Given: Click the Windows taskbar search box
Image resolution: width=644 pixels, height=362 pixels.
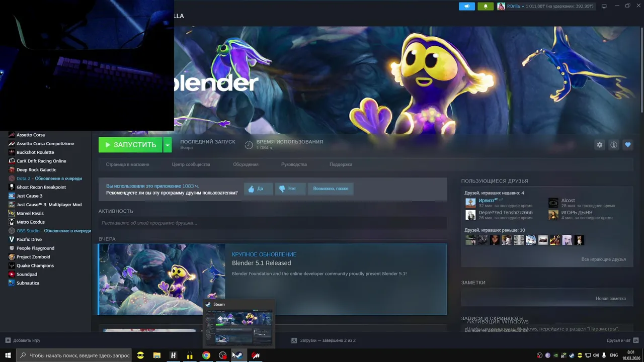Looking at the screenshot, I should (74, 355).
